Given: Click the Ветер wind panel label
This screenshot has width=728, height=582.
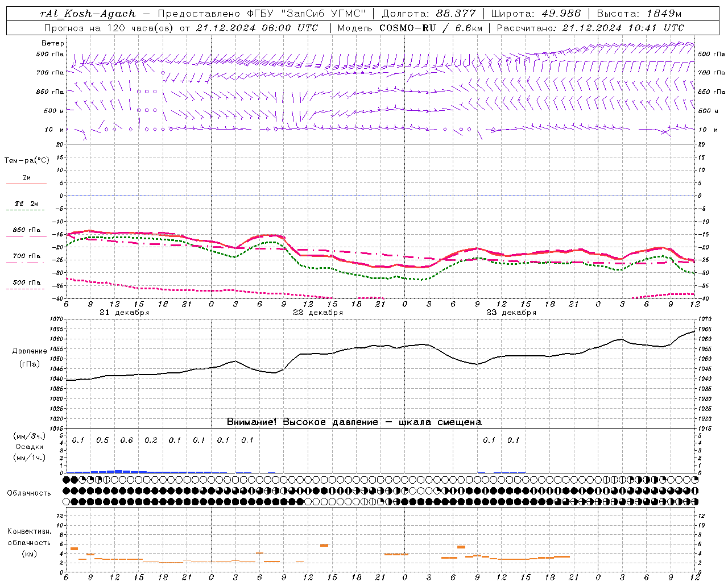Looking at the screenshot, I should coord(53,43).
